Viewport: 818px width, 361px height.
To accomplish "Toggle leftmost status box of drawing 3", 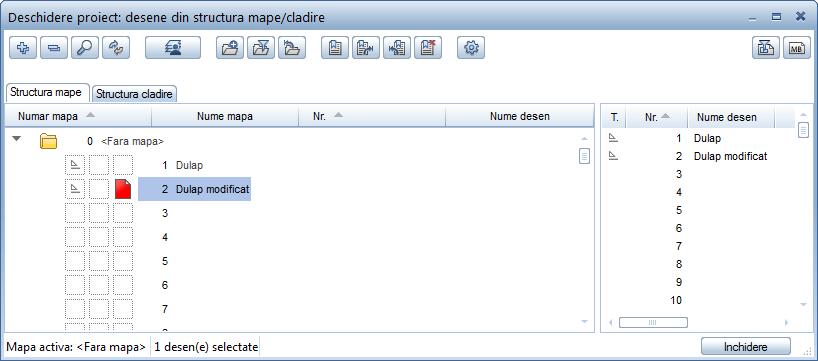I will [75, 213].
